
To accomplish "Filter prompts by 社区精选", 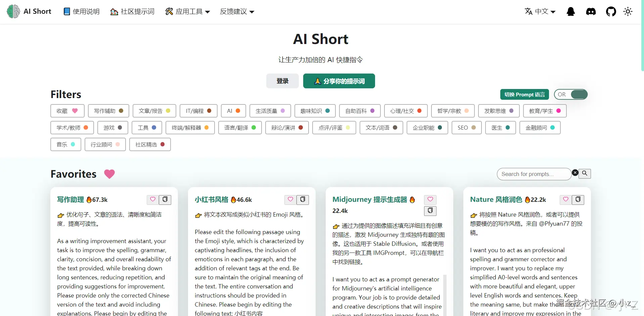I will (150, 144).
